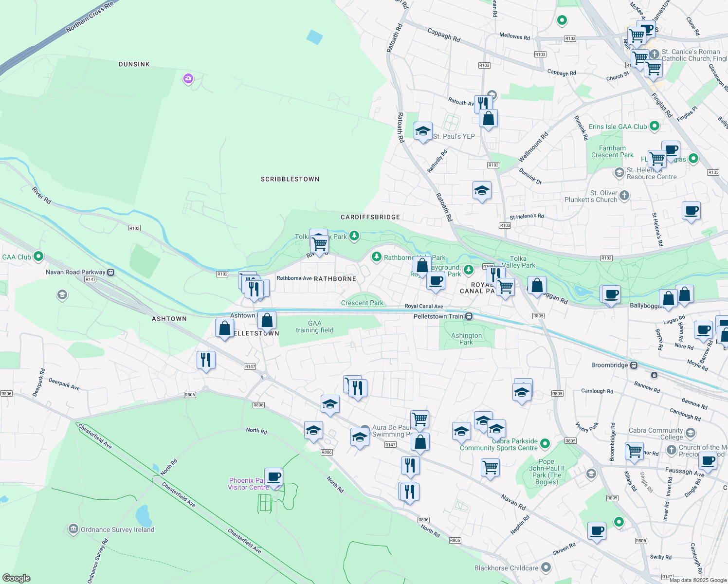The image size is (728, 584).
Task: Click the Rathborne Park green tree marker
Action: click(x=376, y=256)
